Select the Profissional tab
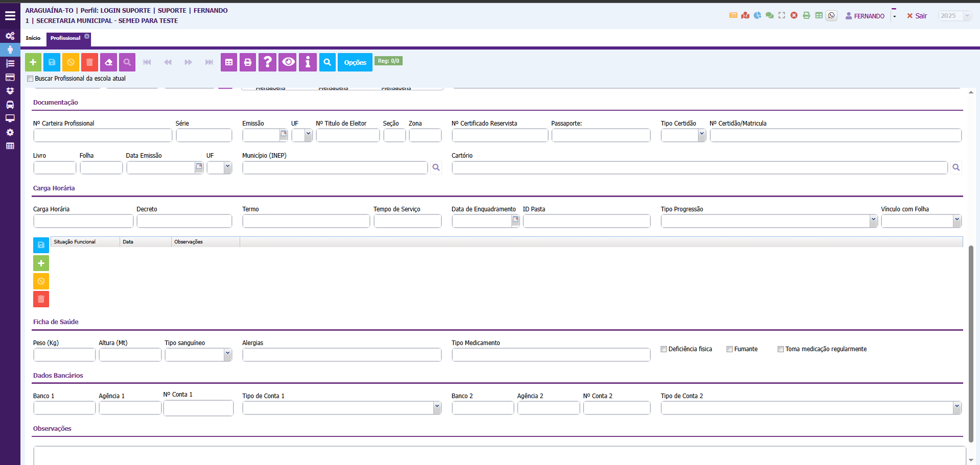980x465 pixels. coord(65,38)
